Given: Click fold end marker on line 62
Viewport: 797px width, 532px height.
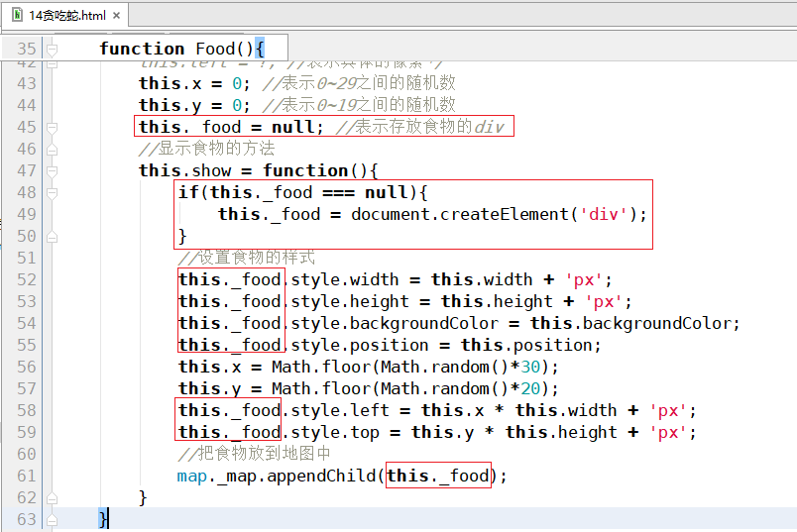Looking at the screenshot, I should tap(50, 497).
